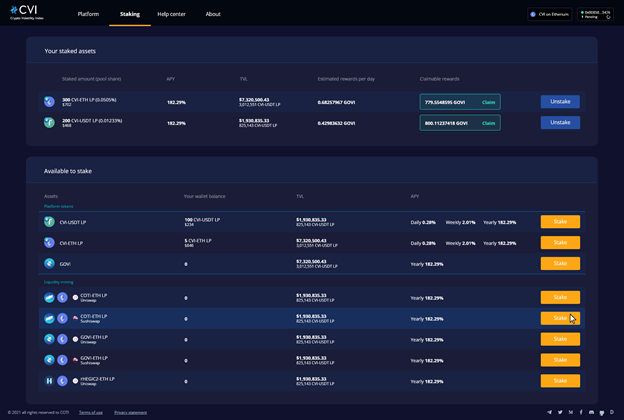Click the Platform tokens section label
Image resolution: width=624 pixels, height=420 pixels.
pyautogui.click(x=58, y=206)
